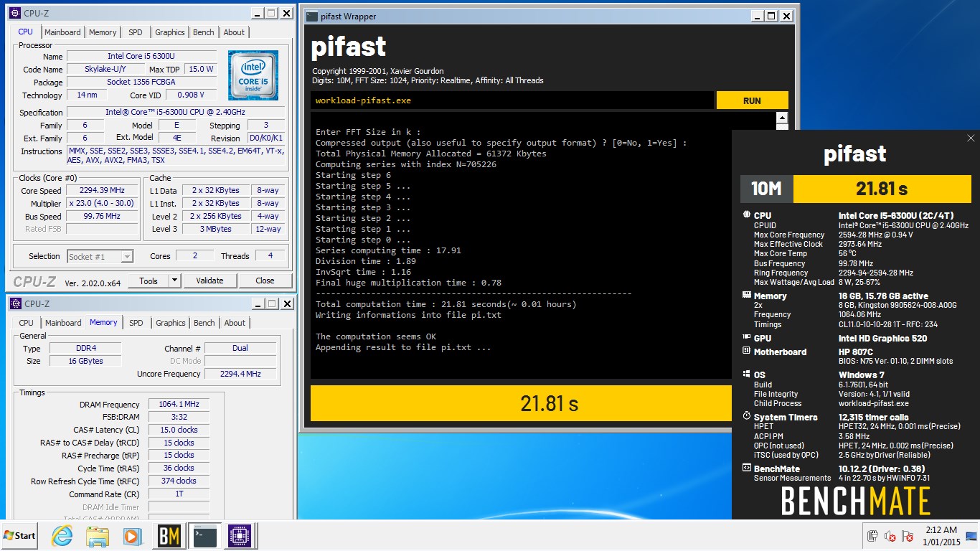Click the CPU-Z title bar icon of Memory window
The width and height of the screenshot is (980, 551).
[14, 303]
